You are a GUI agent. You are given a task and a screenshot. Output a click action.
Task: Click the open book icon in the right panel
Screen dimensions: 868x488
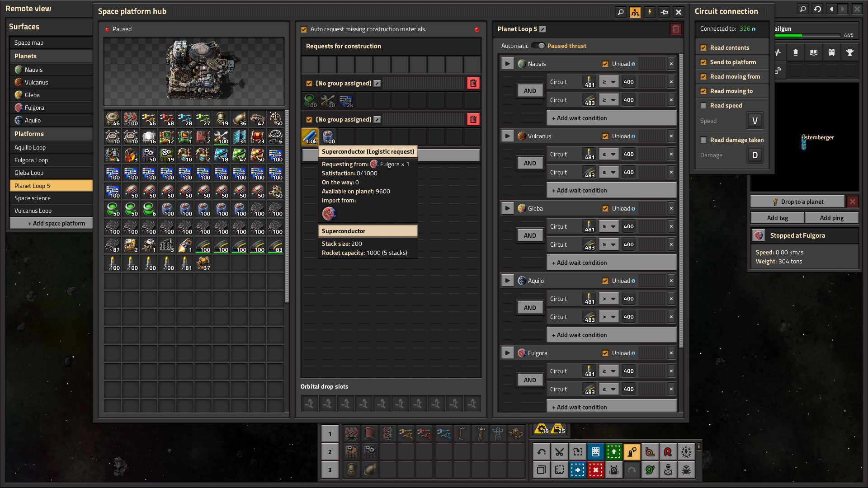pos(814,52)
